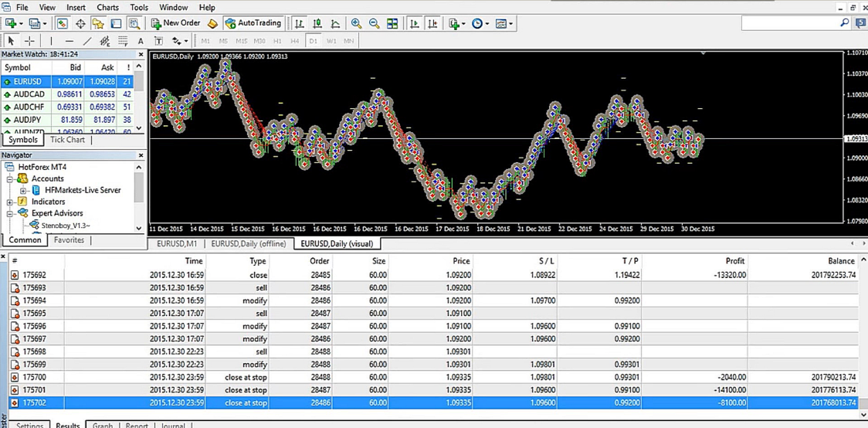Click the New Order button
868x428 pixels.
pos(175,24)
